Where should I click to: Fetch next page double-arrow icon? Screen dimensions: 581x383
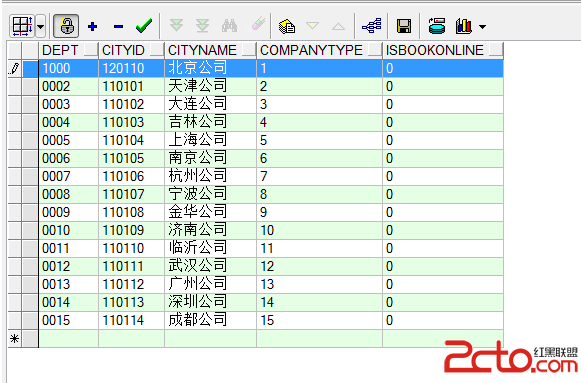176,25
